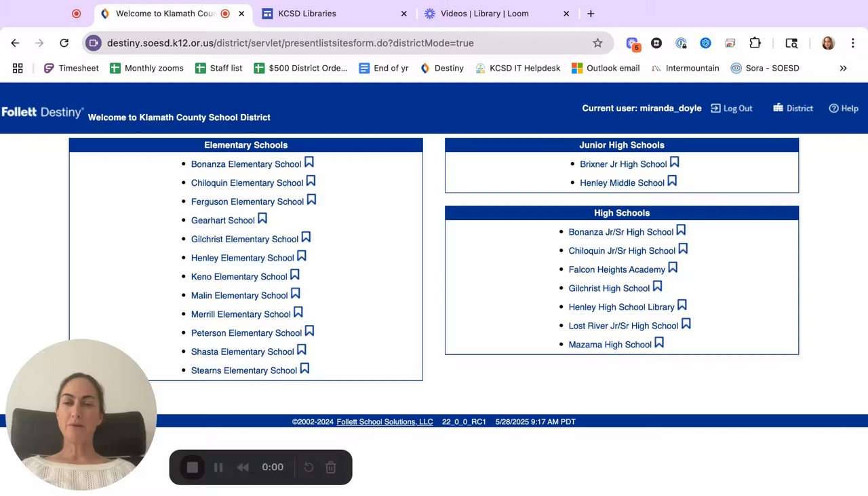Open Chrome apps grid icon

[18, 68]
